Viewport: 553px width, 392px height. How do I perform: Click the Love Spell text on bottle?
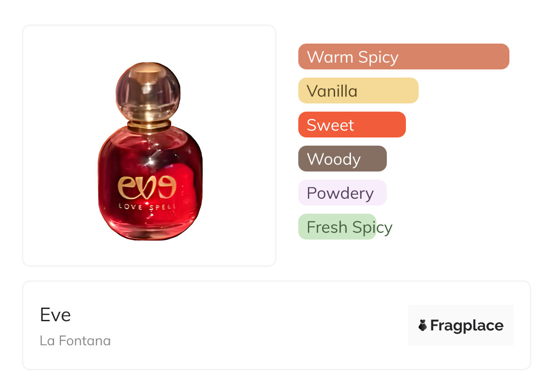pyautogui.click(x=147, y=207)
